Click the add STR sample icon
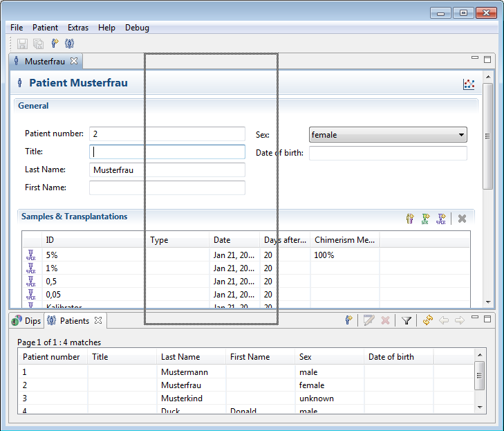Image resolution: width=504 pixels, height=431 pixels. (x=426, y=219)
